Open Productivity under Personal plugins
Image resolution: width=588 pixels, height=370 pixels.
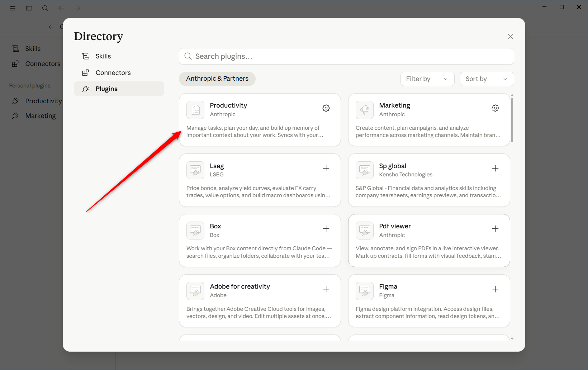(x=37, y=101)
